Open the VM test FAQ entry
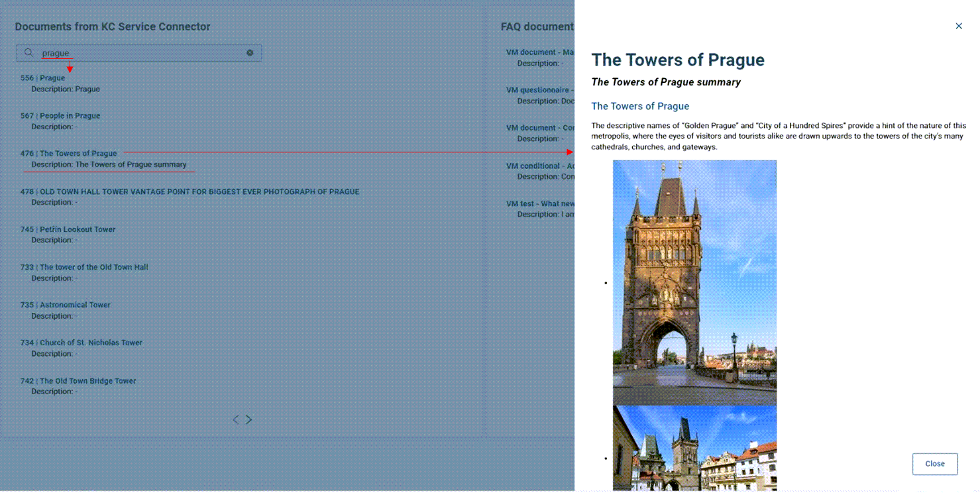Viewport: 980px width, 493px height. 540,204
